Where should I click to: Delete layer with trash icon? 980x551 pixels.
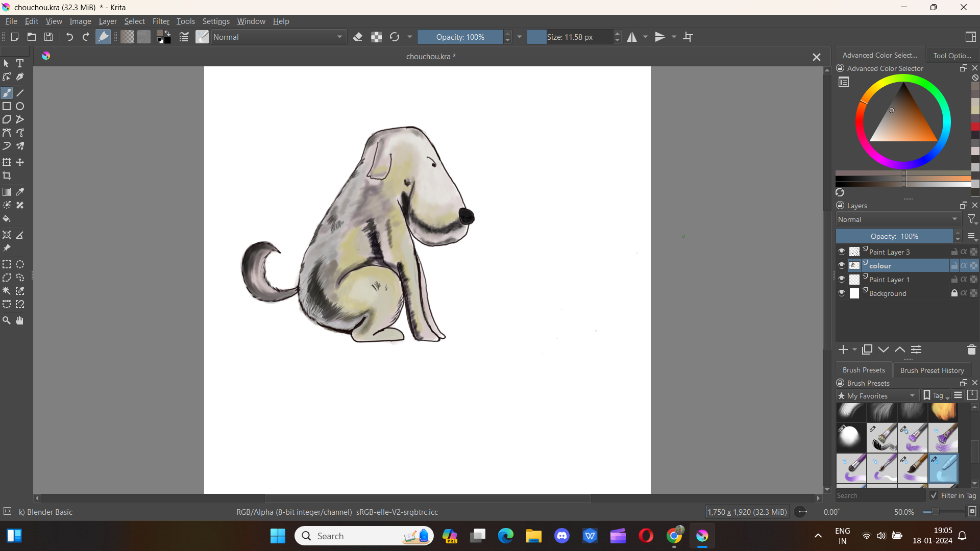tap(971, 349)
